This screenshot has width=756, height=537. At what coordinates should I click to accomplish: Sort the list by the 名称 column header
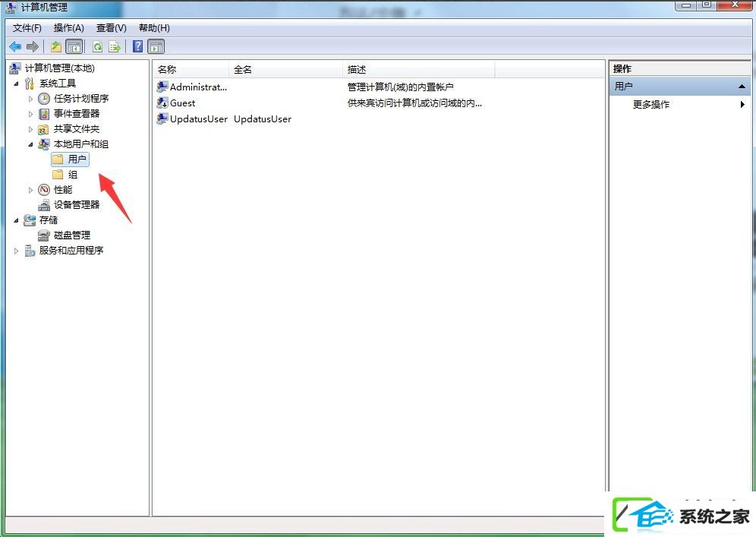(x=191, y=69)
